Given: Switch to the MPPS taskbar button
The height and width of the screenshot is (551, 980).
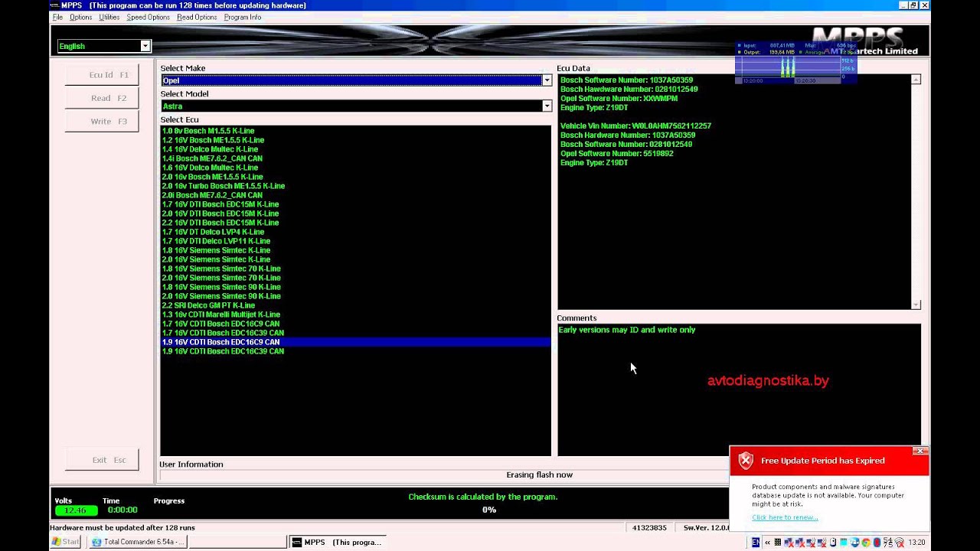Looking at the screenshot, I should [337, 542].
